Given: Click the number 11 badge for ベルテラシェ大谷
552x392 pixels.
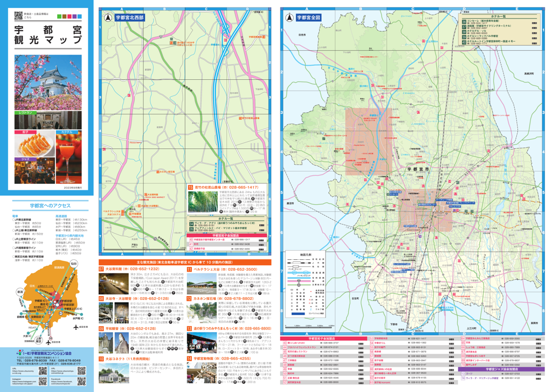Looking at the screenshot, I should [189, 269].
